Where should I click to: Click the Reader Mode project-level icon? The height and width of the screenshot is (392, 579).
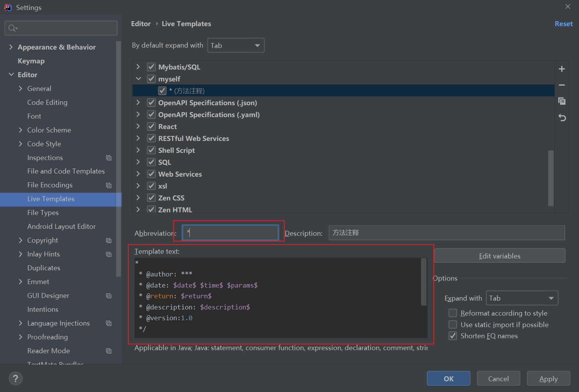(x=109, y=351)
